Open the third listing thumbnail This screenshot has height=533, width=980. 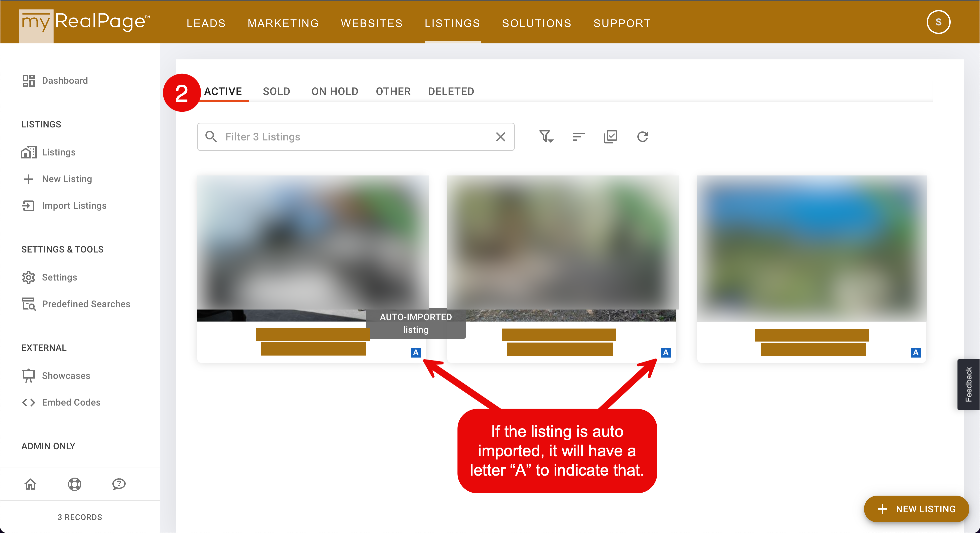(x=812, y=248)
